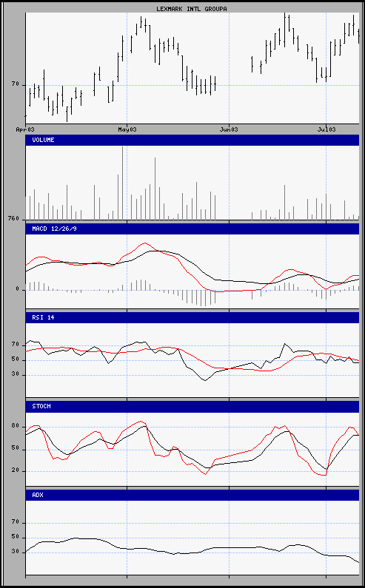
Task: Click the Jun03 date label
Action: [x=229, y=129]
